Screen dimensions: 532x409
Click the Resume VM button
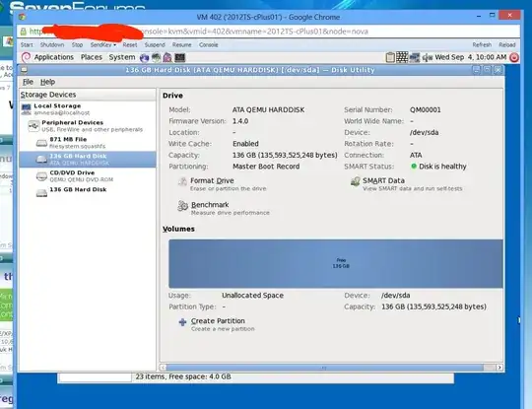click(x=181, y=44)
